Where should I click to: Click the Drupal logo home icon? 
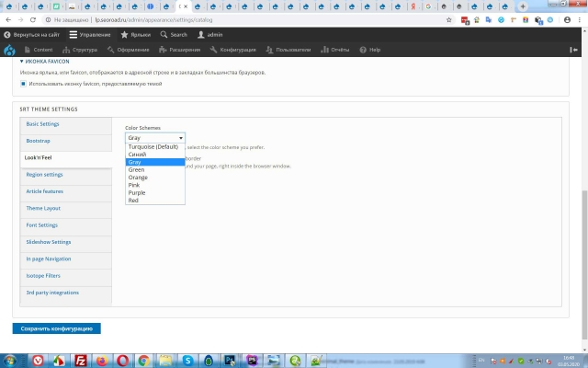9,50
